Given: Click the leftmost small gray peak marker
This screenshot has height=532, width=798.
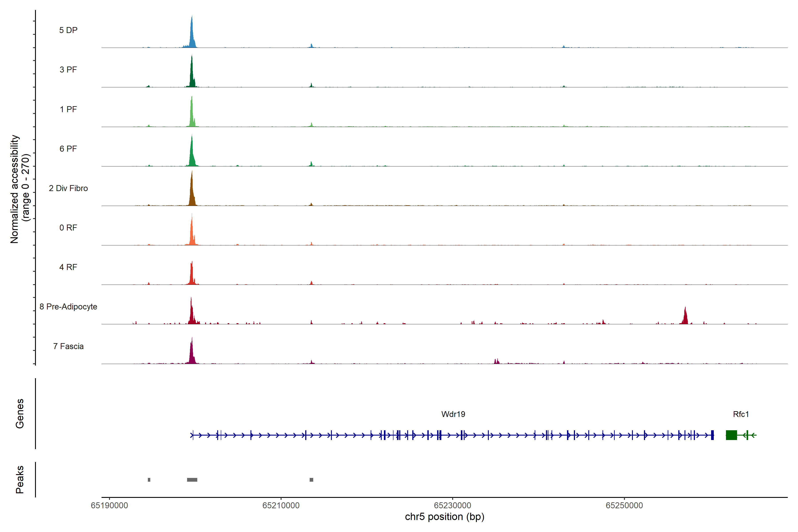Looking at the screenshot, I should (149, 480).
